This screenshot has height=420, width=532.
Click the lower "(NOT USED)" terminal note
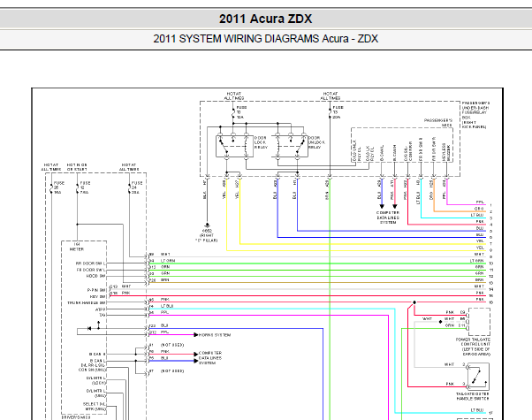pos(172,371)
